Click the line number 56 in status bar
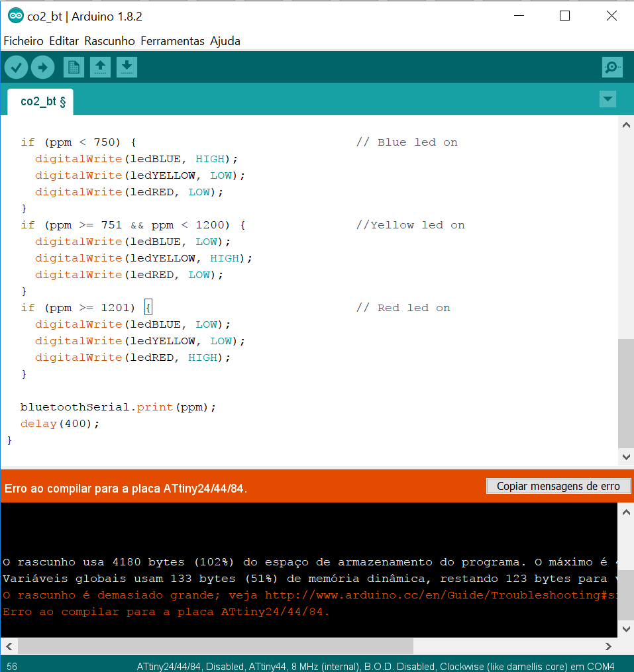The image size is (634, 672). click(12, 667)
